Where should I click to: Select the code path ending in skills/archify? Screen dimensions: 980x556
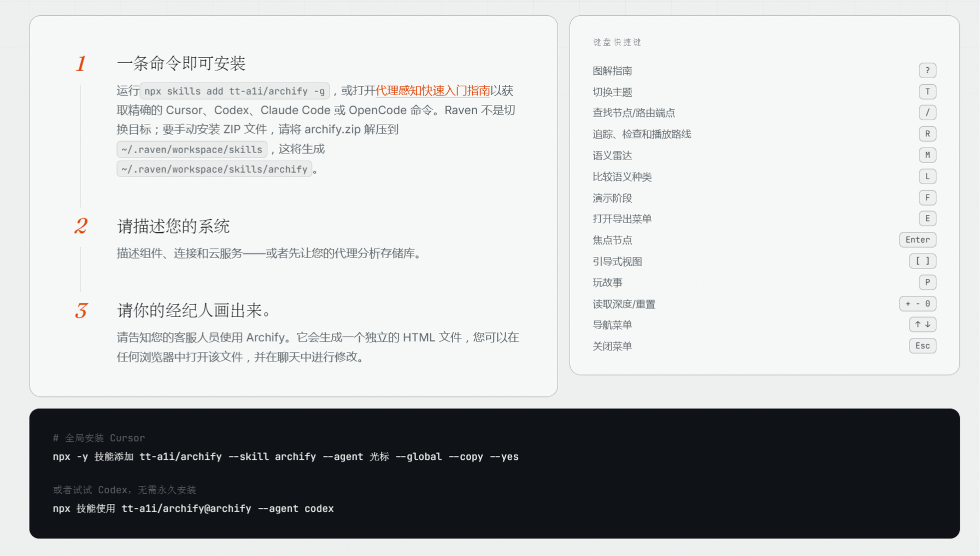[x=214, y=169]
